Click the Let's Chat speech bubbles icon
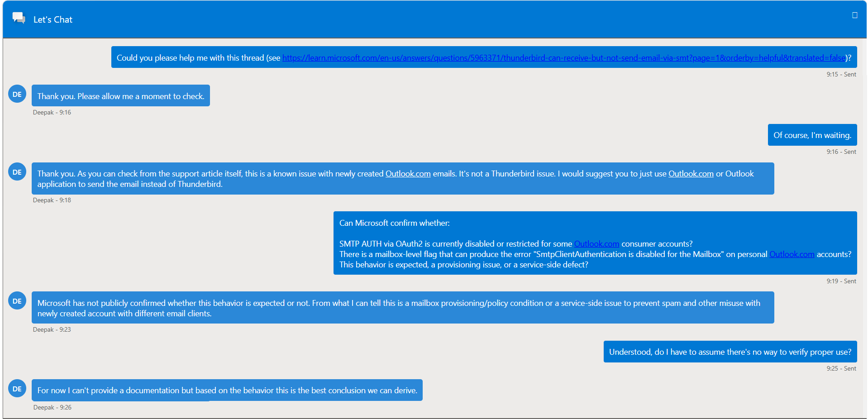The image size is (868, 419). (x=19, y=18)
